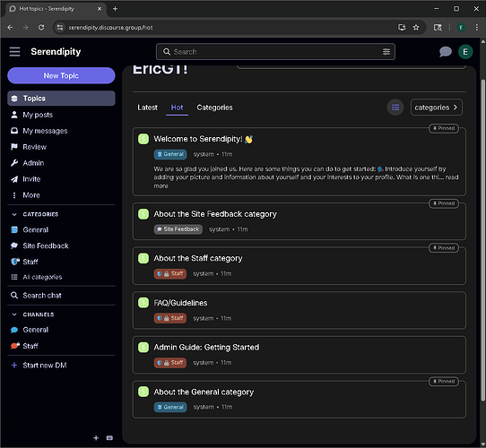Open the categories dropdown button
The image size is (486, 448).
(x=436, y=108)
